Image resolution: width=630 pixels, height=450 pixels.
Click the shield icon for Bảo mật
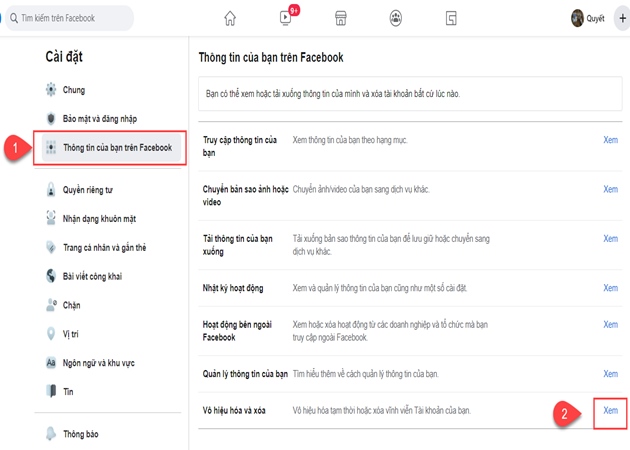51,119
